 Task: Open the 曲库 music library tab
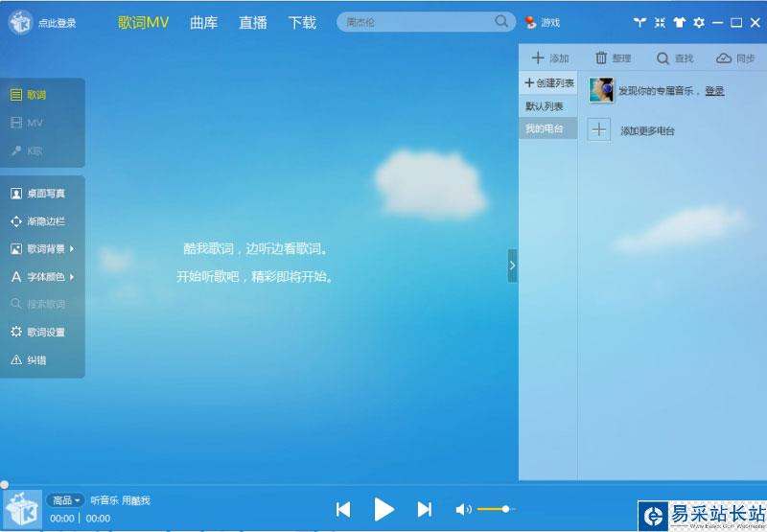(203, 22)
